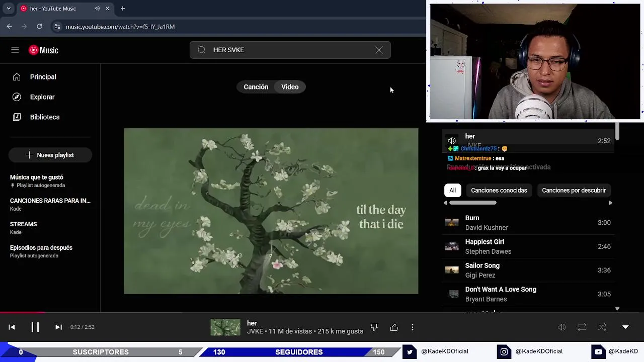
Task: Click the queue vertical scrollbar
Action: click(x=617, y=132)
